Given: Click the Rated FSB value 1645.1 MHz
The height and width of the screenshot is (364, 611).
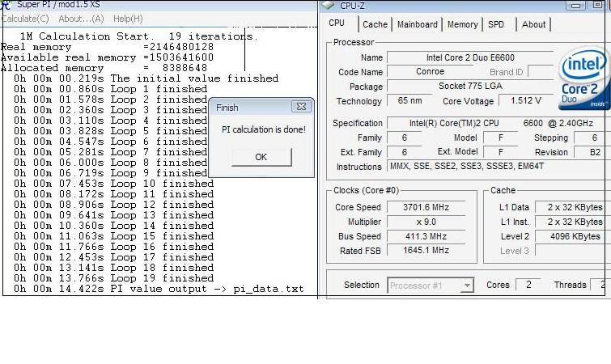Looking at the screenshot, I should click(426, 250).
